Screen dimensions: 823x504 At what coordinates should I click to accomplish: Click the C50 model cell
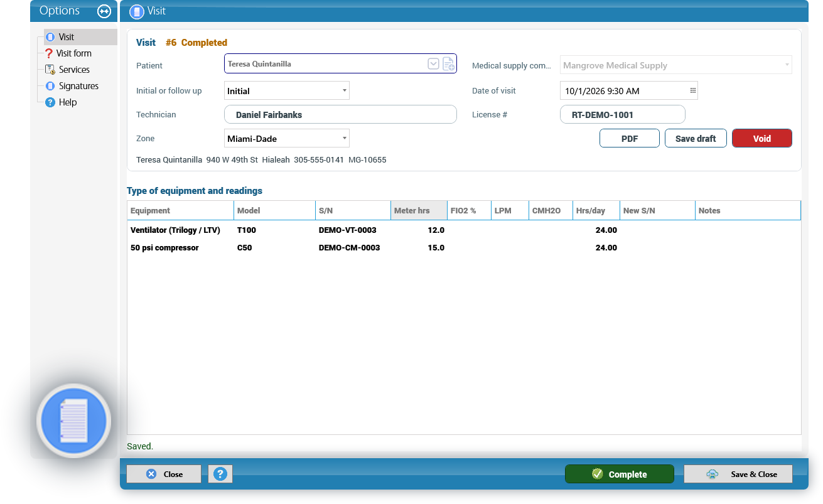click(244, 248)
